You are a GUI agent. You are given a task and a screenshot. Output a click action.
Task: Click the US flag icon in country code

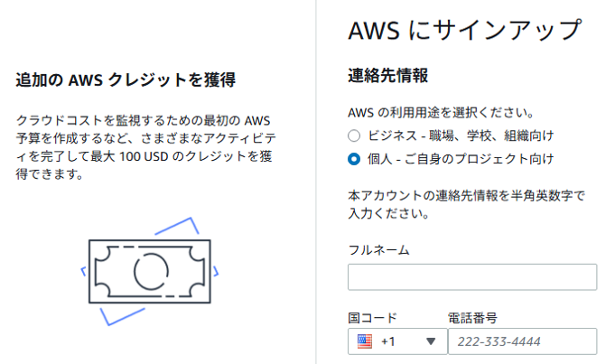pos(365,341)
